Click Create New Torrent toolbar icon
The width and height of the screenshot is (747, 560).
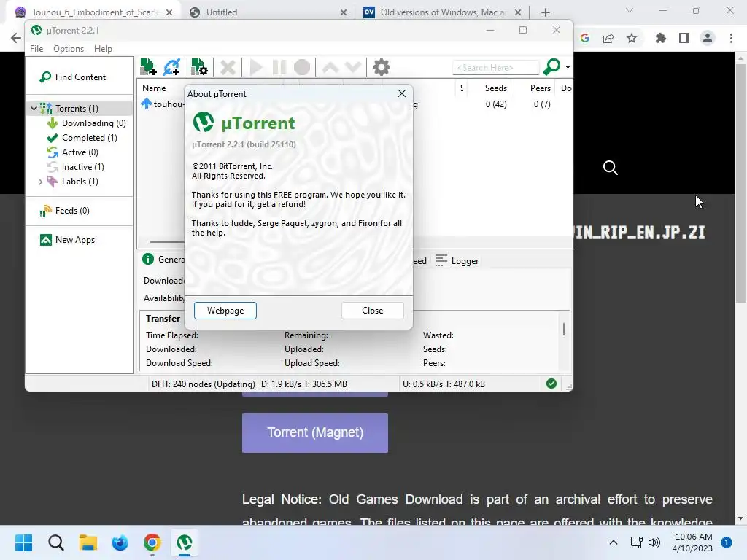(x=199, y=67)
